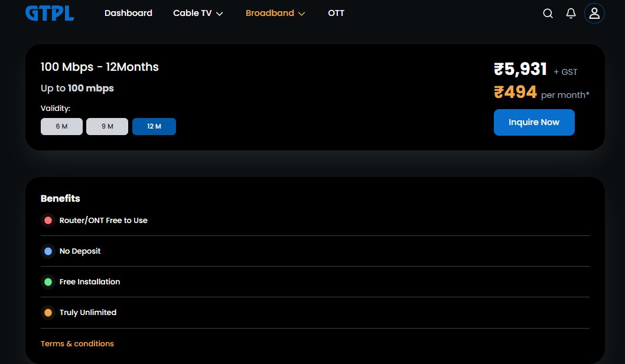Screen dimensions: 625x364
Task: Click red bullet beside Router/ONT Free to Use
Action: [x=48, y=221]
